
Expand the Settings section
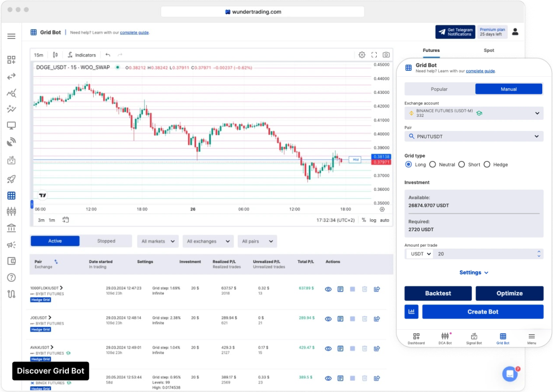474,272
